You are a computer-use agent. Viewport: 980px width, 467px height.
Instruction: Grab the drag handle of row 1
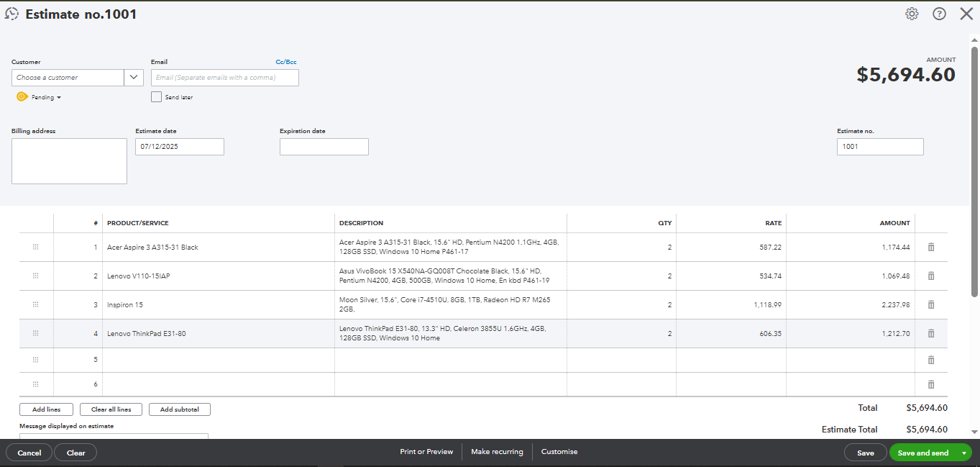(35, 247)
